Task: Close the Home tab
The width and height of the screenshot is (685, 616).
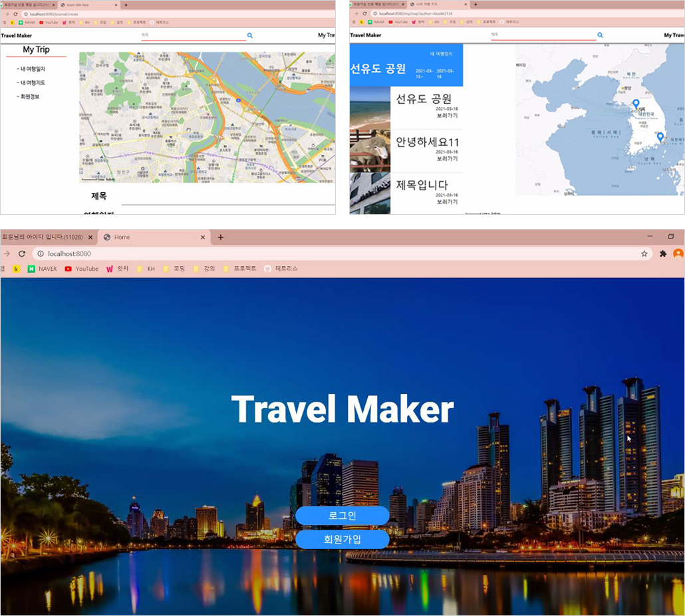Action: (203, 237)
